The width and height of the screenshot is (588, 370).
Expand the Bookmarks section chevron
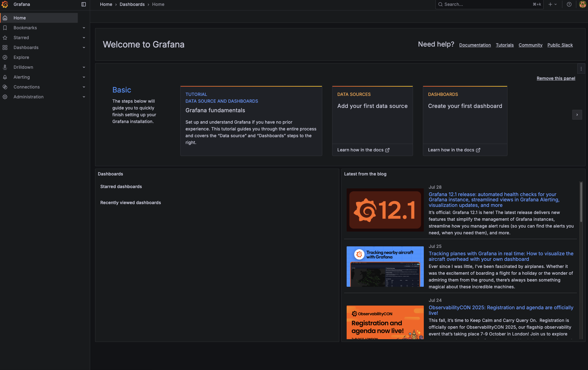[x=84, y=28]
